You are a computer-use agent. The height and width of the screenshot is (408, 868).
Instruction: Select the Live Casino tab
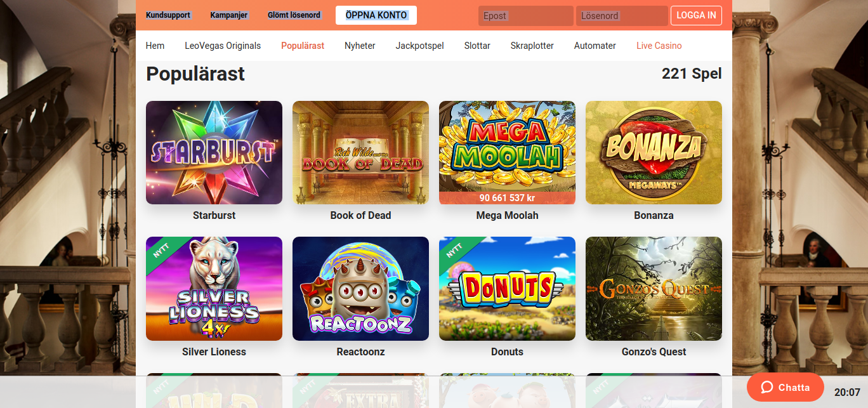tap(659, 46)
